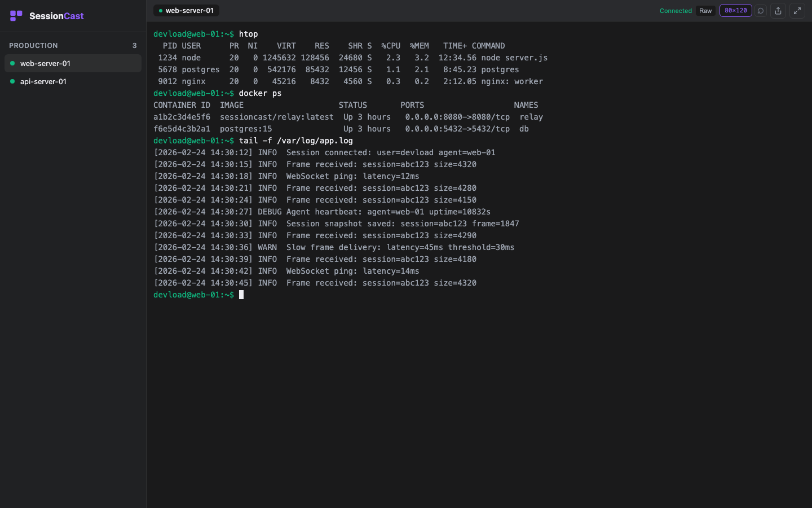Open the share session export icon

(778, 11)
